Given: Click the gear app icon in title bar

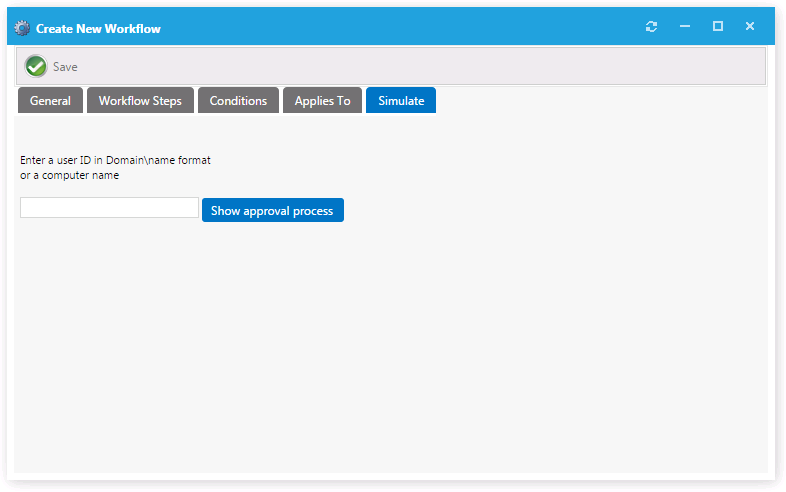Looking at the screenshot, I should pyautogui.click(x=22, y=28).
